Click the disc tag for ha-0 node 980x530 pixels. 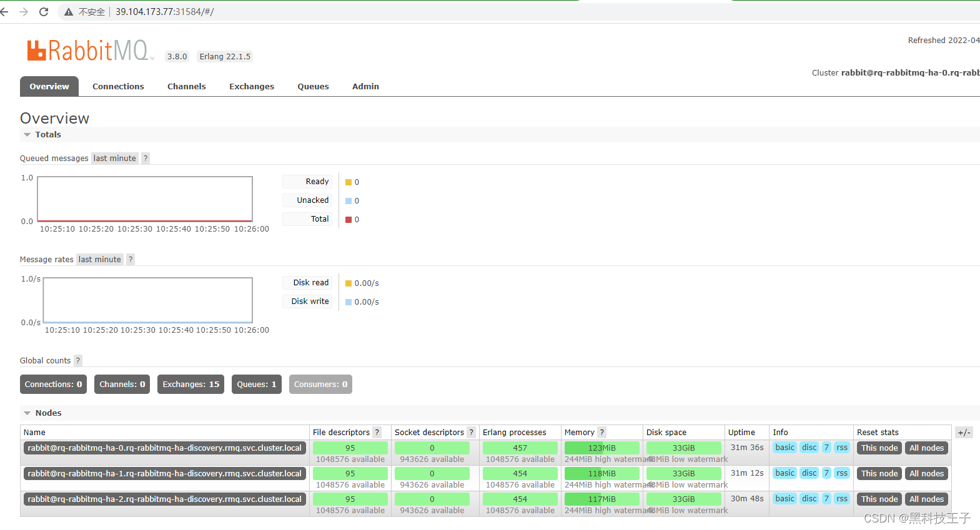[x=809, y=448]
